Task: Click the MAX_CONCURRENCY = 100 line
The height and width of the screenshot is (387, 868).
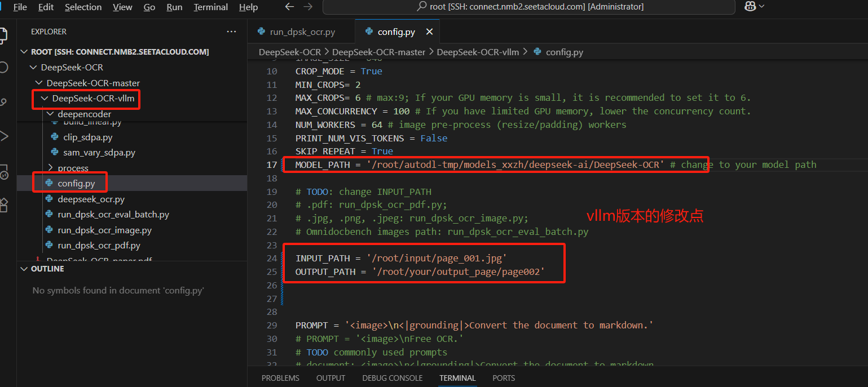Action: pos(523,112)
